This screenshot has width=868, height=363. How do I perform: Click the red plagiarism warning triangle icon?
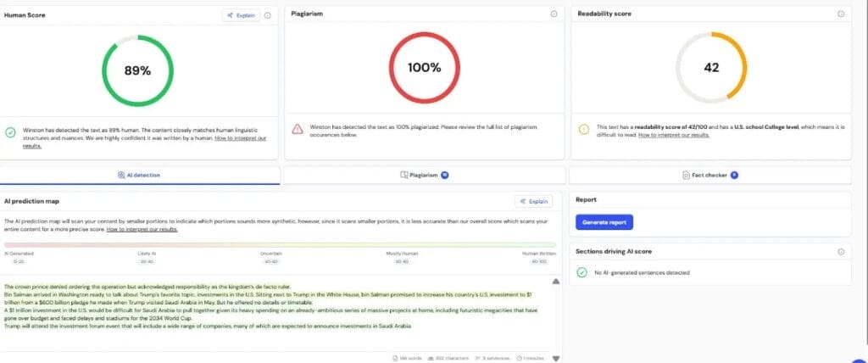297,129
